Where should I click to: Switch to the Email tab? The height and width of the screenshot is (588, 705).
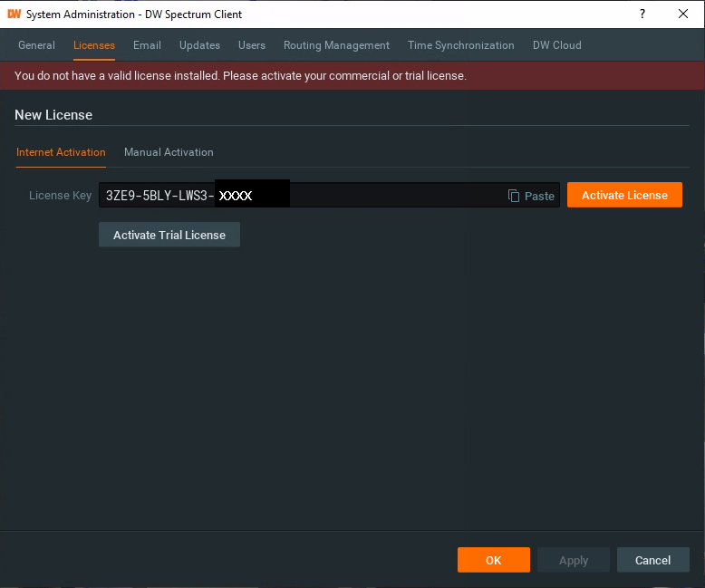tap(147, 45)
